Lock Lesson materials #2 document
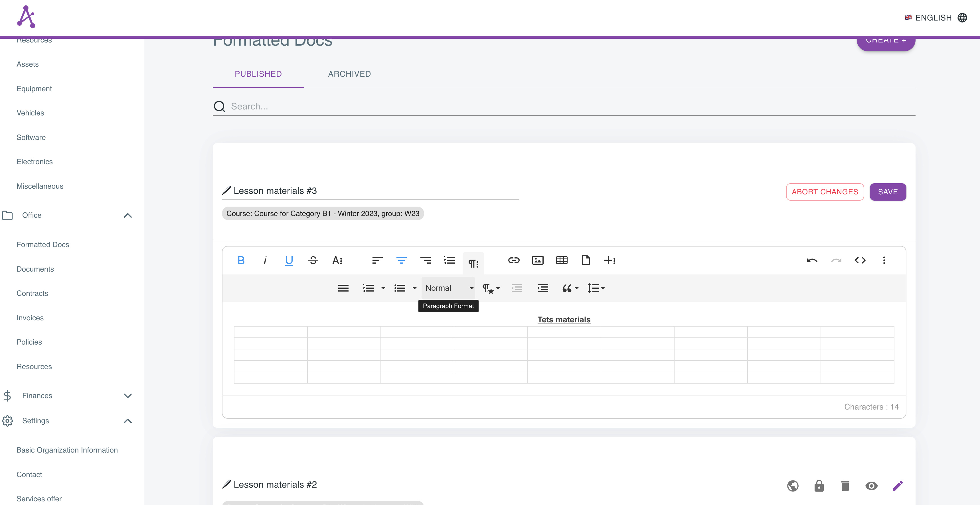980x505 pixels. (x=819, y=486)
